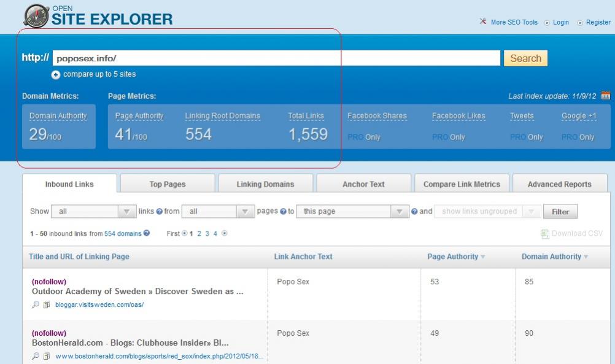Click PRO Only under Facebook Likes

(448, 137)
